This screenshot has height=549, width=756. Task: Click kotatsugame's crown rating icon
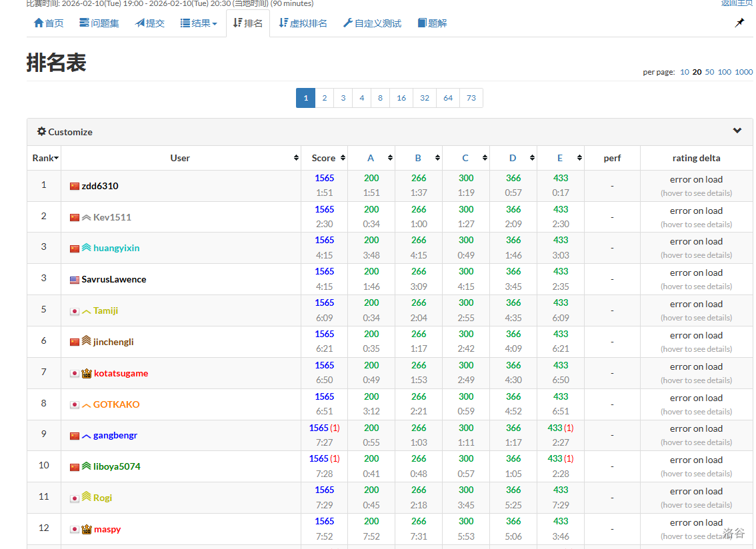[x=87, y=373]
